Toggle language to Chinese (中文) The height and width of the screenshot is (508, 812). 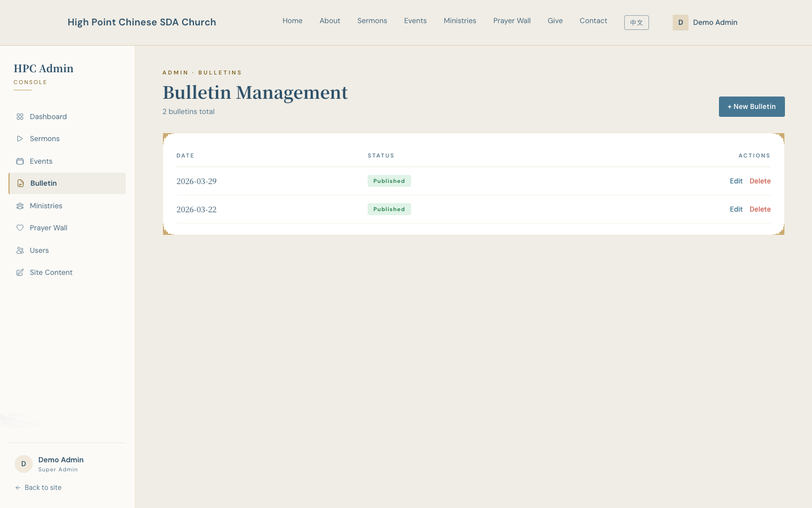(x=637, y=23)
